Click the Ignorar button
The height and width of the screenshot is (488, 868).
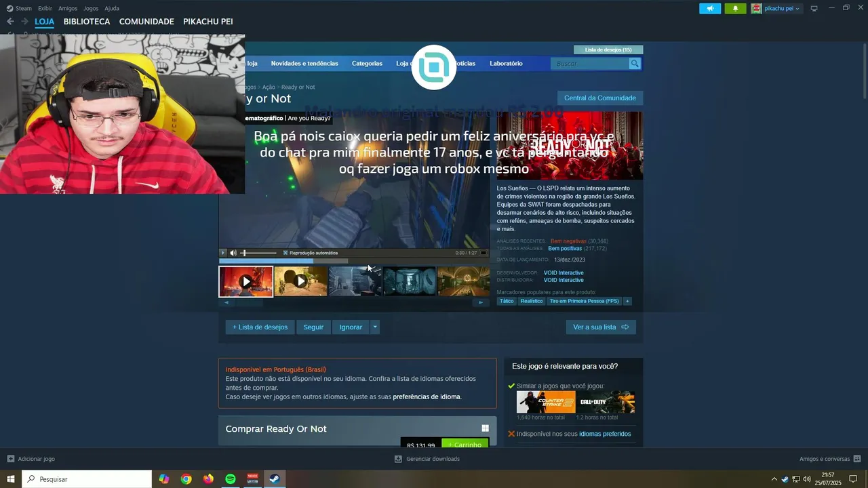tap(351, 327)
